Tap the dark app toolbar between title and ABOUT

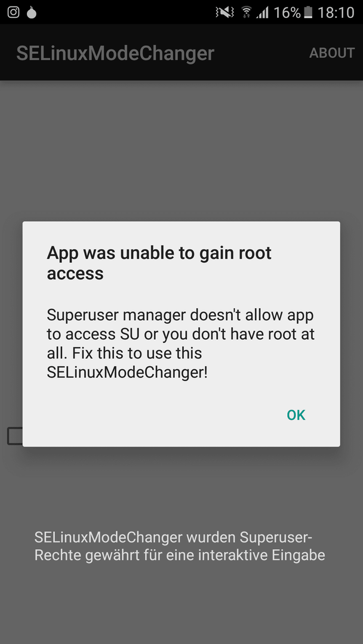(262, 52)
